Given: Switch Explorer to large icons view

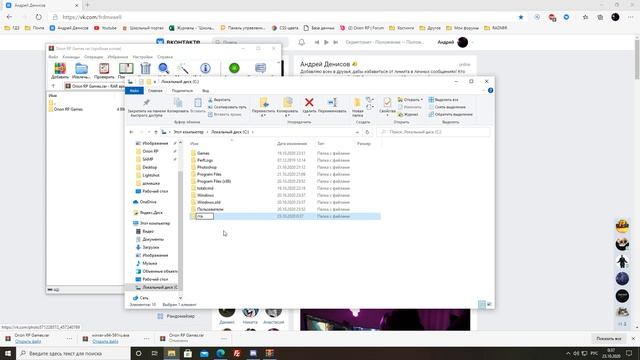Looking at the screenshot, I should (x=489, y=304).
